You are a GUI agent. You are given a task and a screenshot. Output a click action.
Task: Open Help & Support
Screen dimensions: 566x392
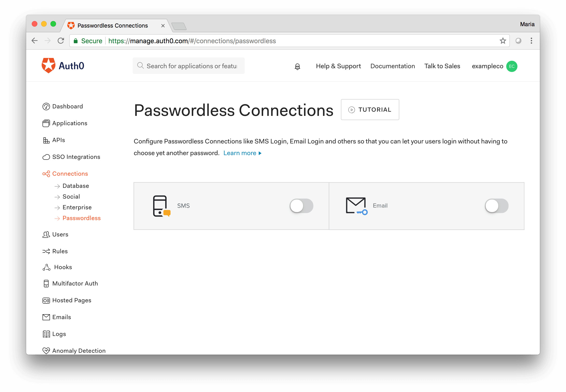pos(338,66)
